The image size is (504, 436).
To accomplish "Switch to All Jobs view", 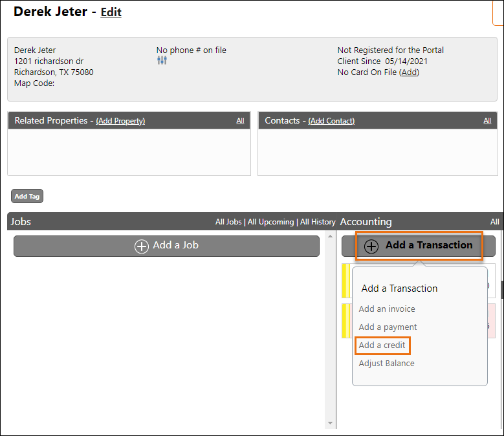I will click(228, 222).
